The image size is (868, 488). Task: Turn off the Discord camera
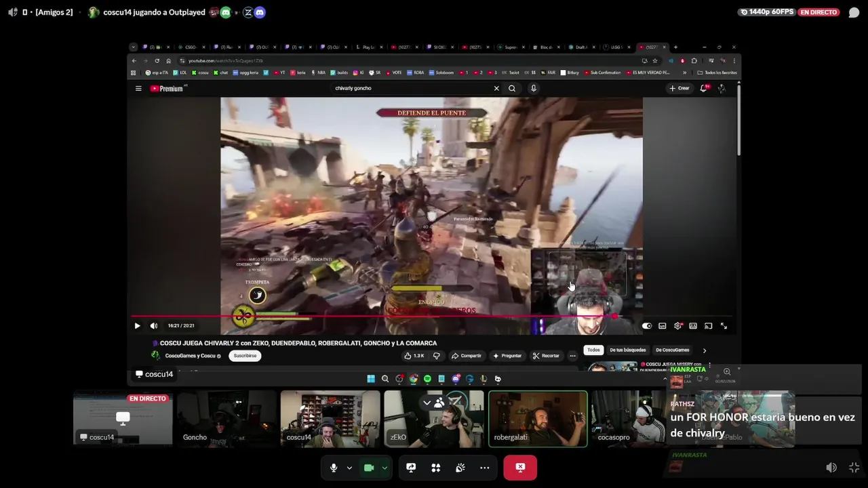tap(369, 468)
